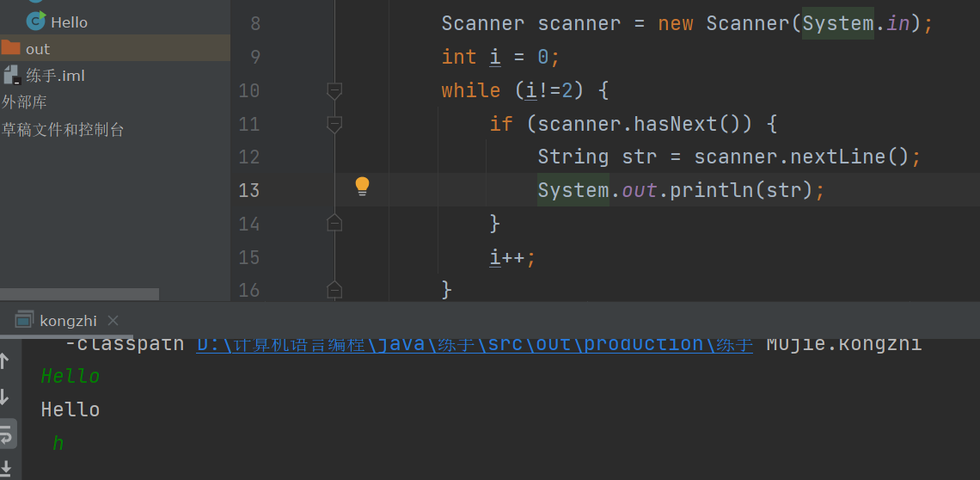Select 外部库 in the project tree
The width and height of the screenshot is (980, 480).
point(24,102)
